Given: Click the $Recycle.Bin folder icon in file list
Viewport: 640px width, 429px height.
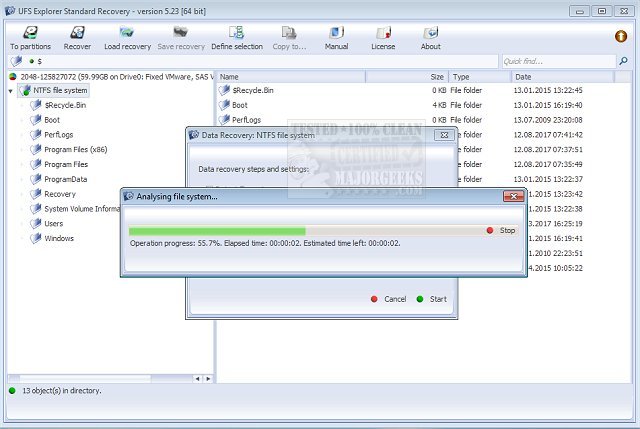Looking at the screenshot, I should (224, 90).
